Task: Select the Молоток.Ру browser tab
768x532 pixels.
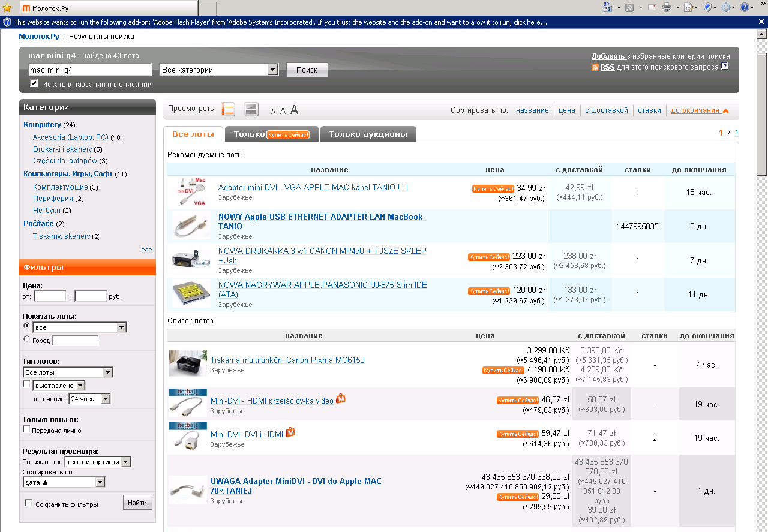Action: click(108, 8)
